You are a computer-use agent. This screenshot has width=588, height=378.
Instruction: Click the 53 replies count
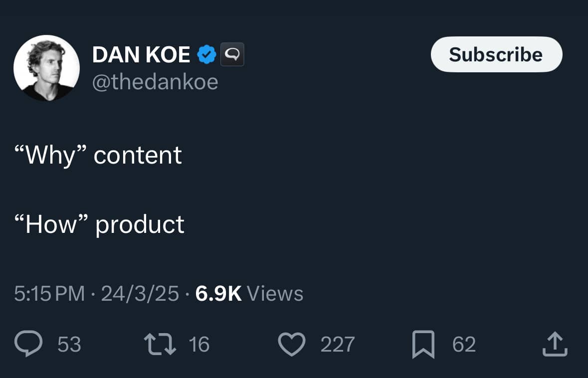[69, 344]
